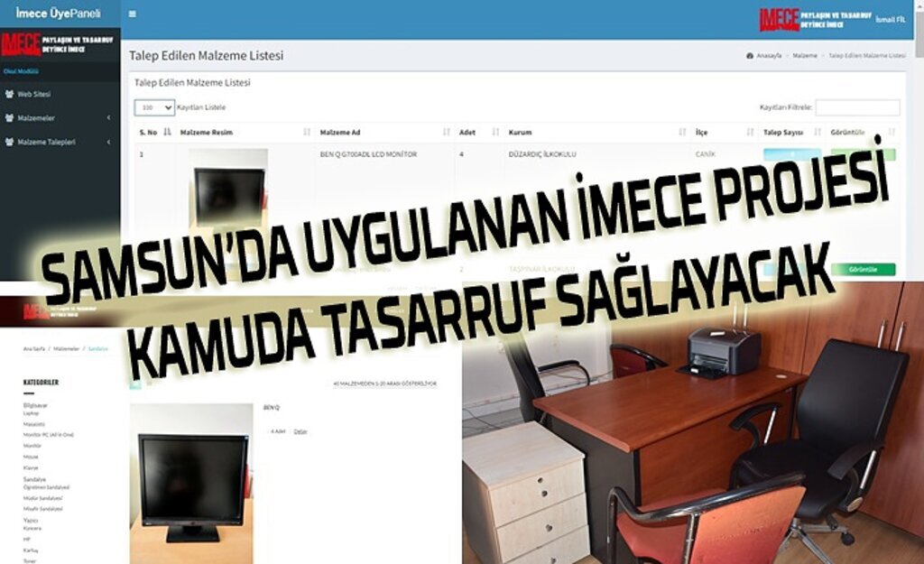Open the İsmail user profile menu
This screenshot has width=924, height=564.
click(x=889, y=19)
